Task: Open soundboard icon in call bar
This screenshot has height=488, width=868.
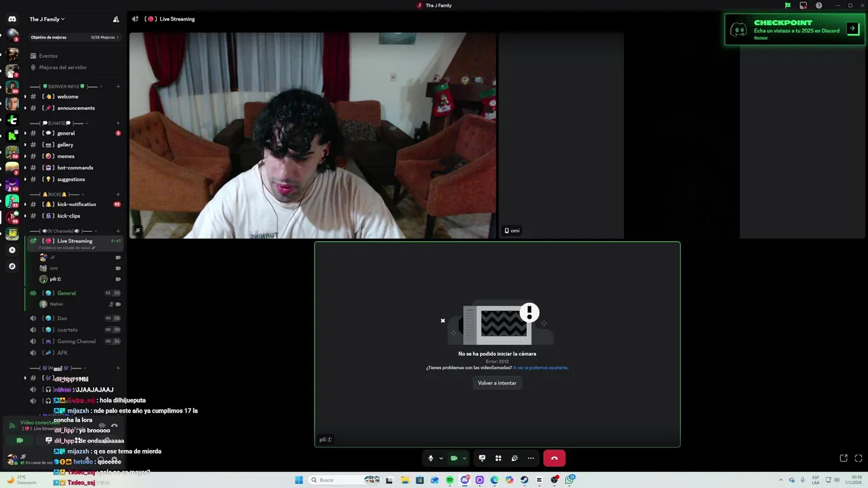Action: (515, 458)
